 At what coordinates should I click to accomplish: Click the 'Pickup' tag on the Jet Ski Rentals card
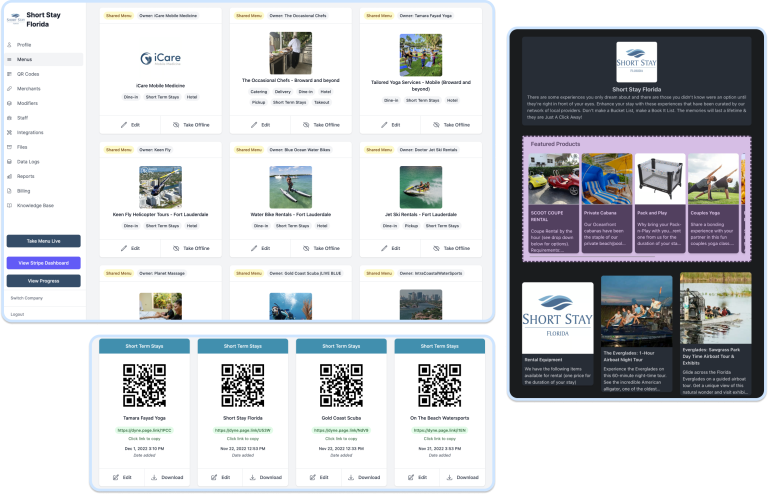[411, 226]
